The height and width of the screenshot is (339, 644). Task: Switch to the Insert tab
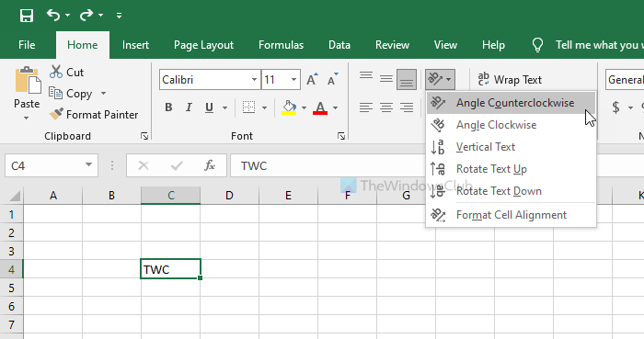(x=135, y=45)
